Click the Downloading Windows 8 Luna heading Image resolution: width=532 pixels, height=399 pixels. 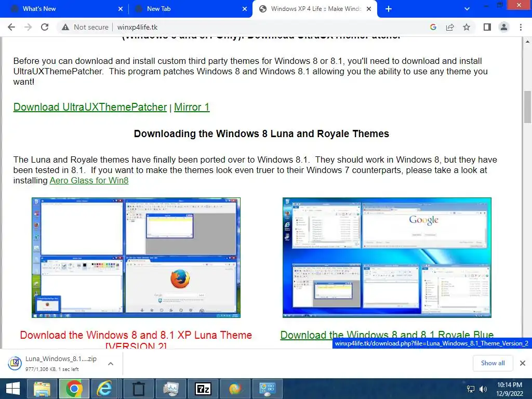pyautogui.click(x=261, y=134)
